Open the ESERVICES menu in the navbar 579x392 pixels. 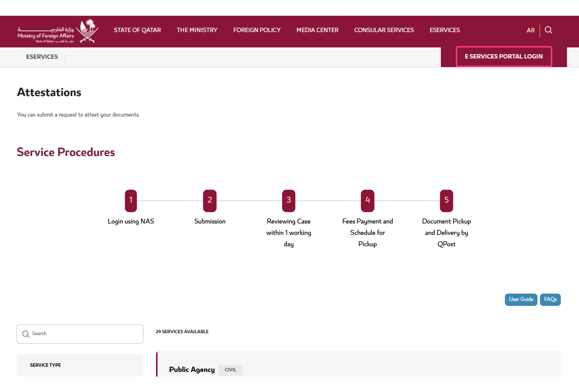(445, 30)
